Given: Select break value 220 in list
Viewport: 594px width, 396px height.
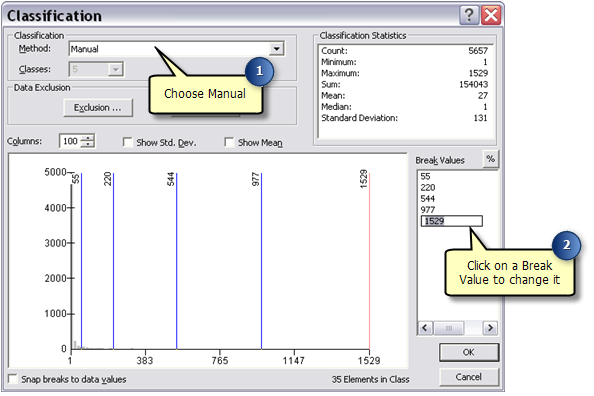Looking at the screenshot, I should [x=428, y=188].
